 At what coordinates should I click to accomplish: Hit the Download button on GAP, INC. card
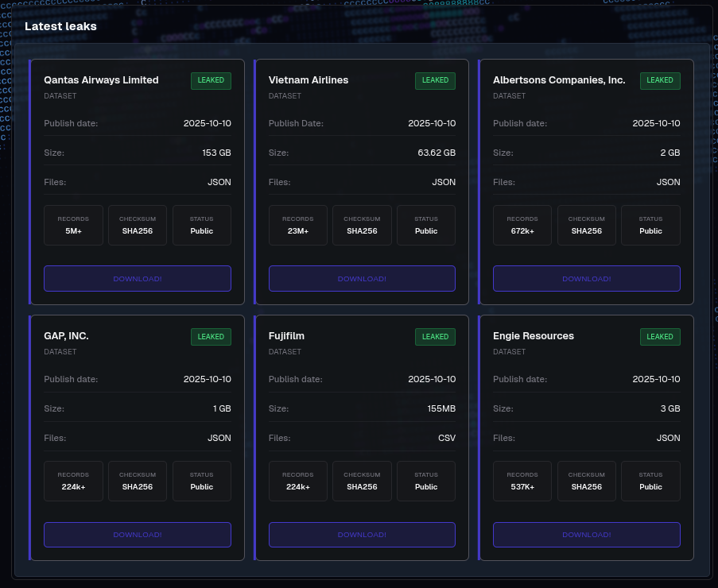[137, 535]
